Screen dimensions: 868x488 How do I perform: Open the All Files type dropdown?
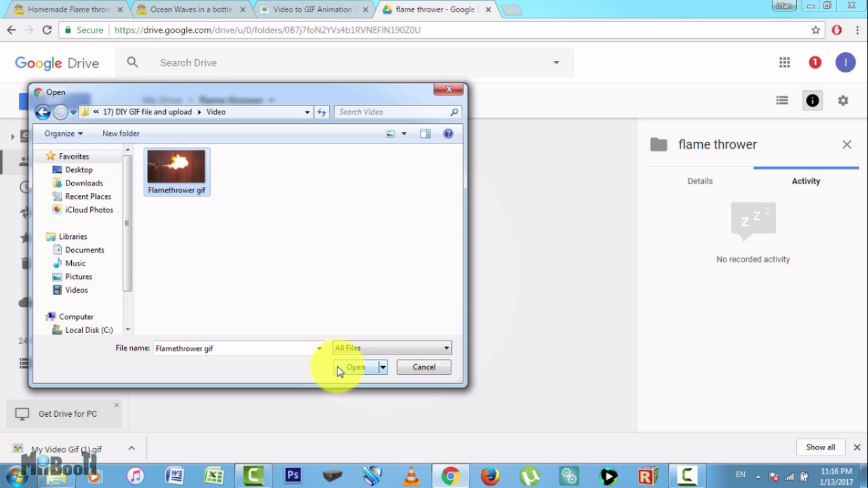tap(392, 348)
